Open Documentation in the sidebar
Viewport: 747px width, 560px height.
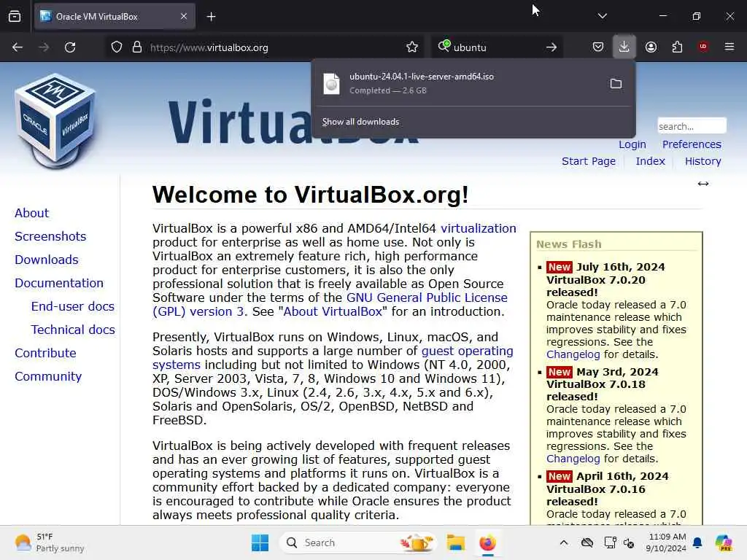coord(59,283)
